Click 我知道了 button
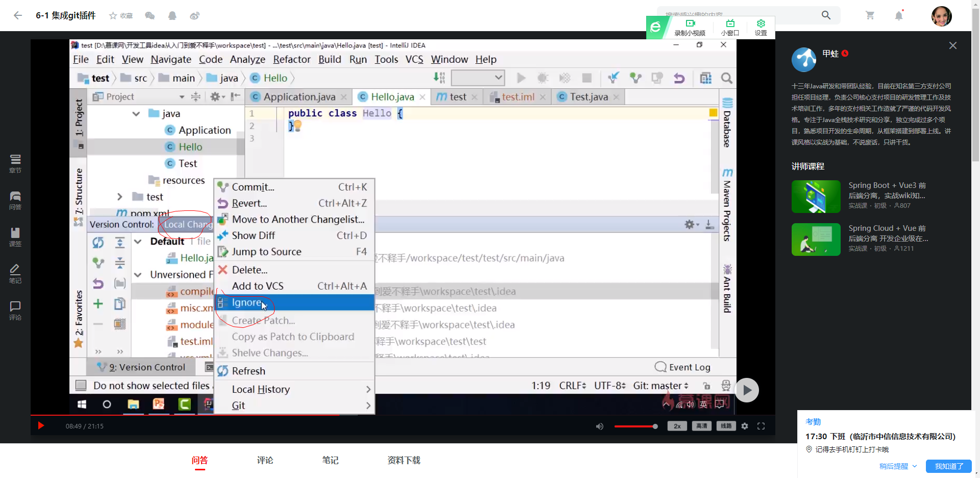Viewport: 980px width, 478px height. pos(949,466)
